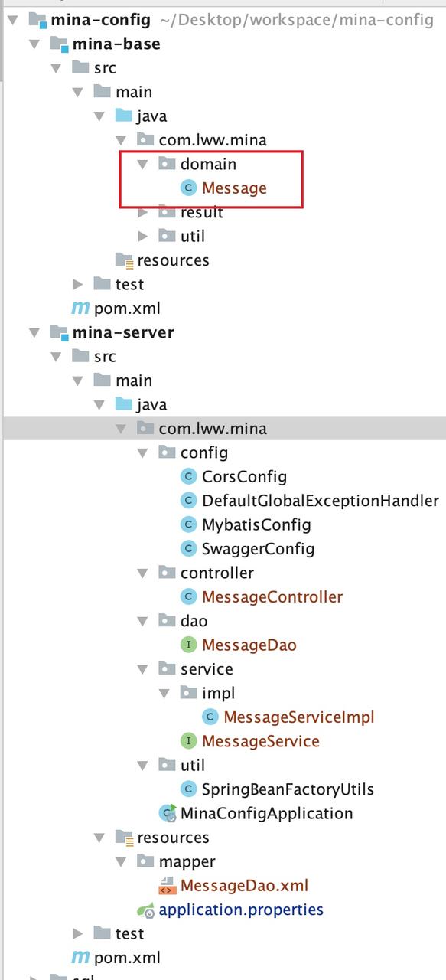The width and height of the screenshot is (446, 980).
Task: Collapse the config package
Action: click(x=142, y=452)
